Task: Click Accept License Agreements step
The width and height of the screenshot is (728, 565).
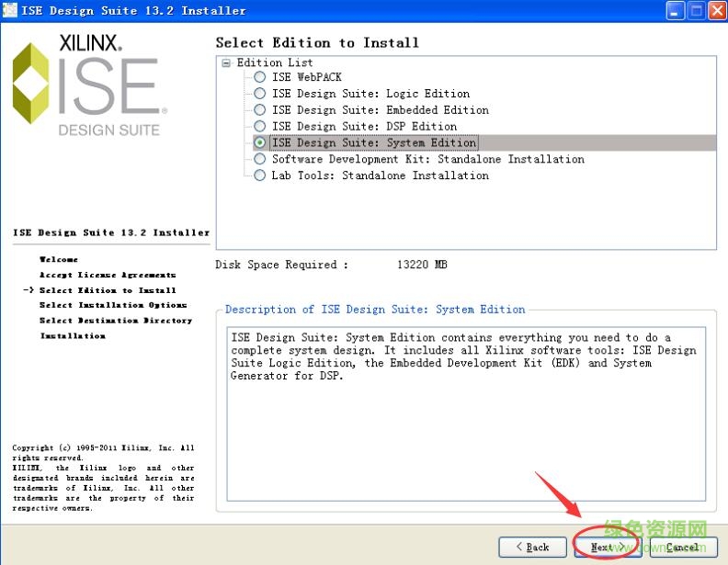Action: 108,275
